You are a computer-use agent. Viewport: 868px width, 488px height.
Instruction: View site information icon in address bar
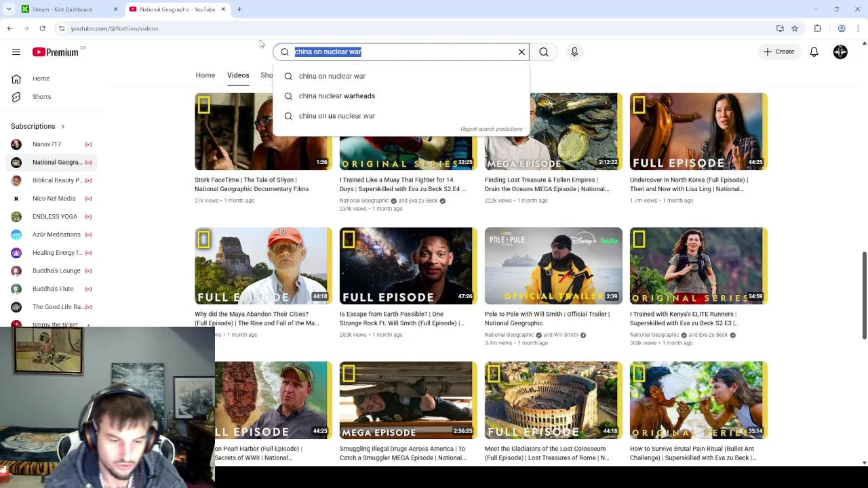[x=62, y=28]
